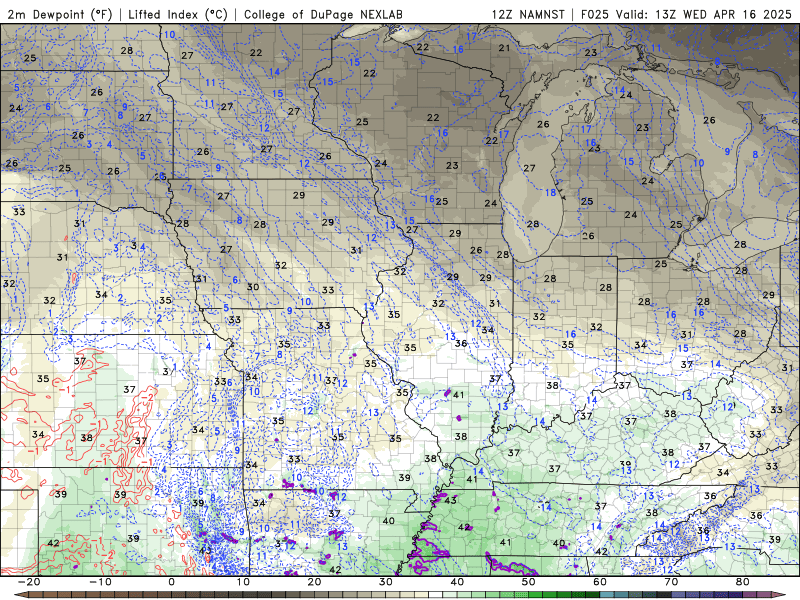Click the "Lifted Index (°C)" header label
Image resolution: width=800 pixels, height=600 pixels.
178,14
